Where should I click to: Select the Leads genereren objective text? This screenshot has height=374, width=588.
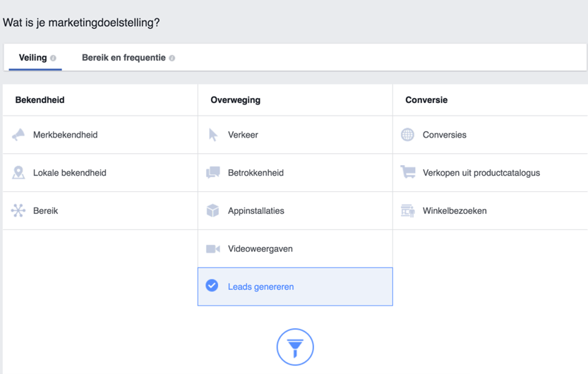click(260, 286)
